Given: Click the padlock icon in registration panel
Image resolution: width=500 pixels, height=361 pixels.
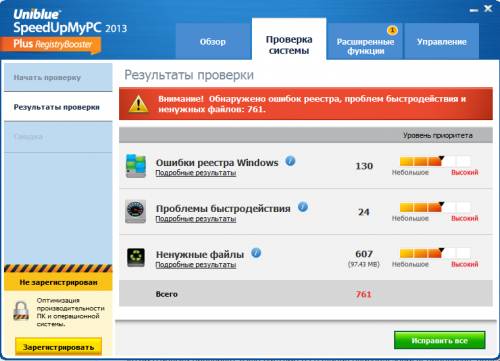Looking at the screenshot, I should 21,311.
